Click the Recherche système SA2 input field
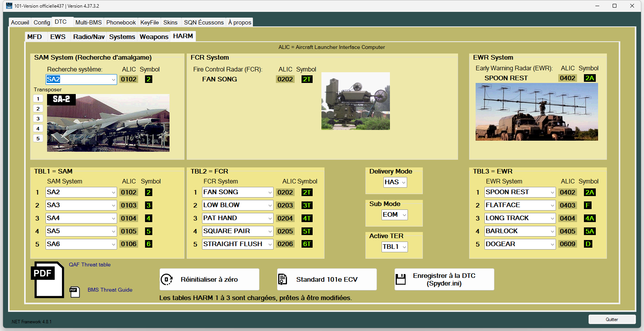Screen dimensions: 644x331 [78, 79]
